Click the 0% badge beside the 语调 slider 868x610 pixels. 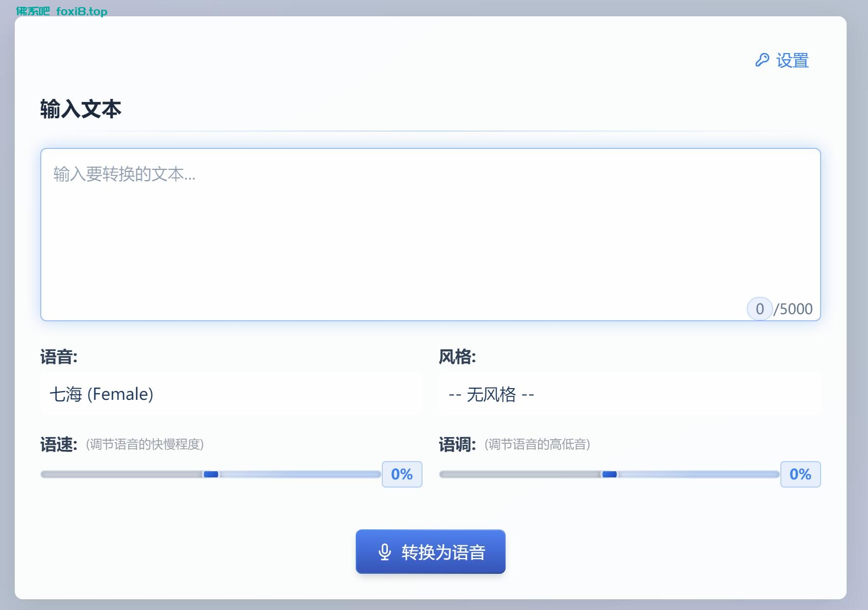point(800,474)
